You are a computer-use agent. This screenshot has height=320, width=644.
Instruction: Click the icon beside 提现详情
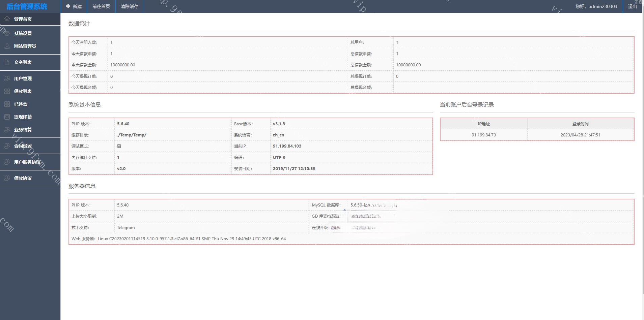[x=7, y=117]
